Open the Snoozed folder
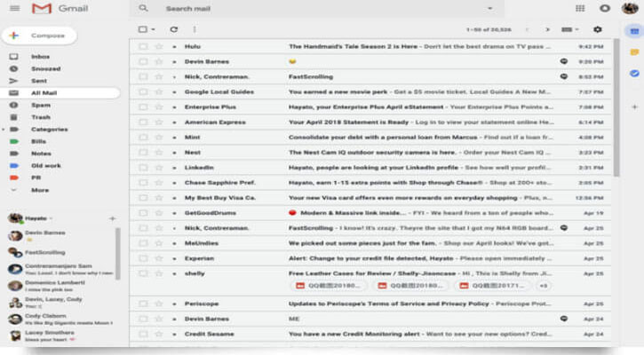Viewport: 644px width, 355px height. point(46,69)
